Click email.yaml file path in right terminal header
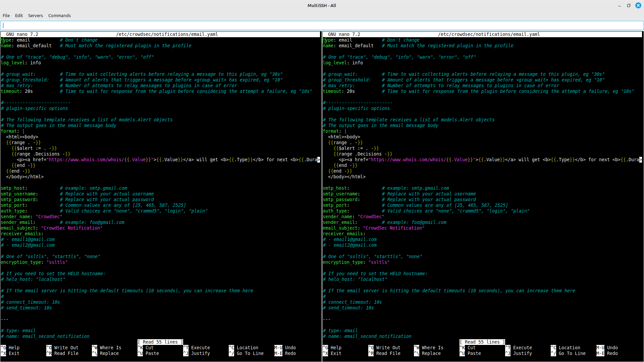Viewport: 644px width, 362px height. click(x=489, y=34)
